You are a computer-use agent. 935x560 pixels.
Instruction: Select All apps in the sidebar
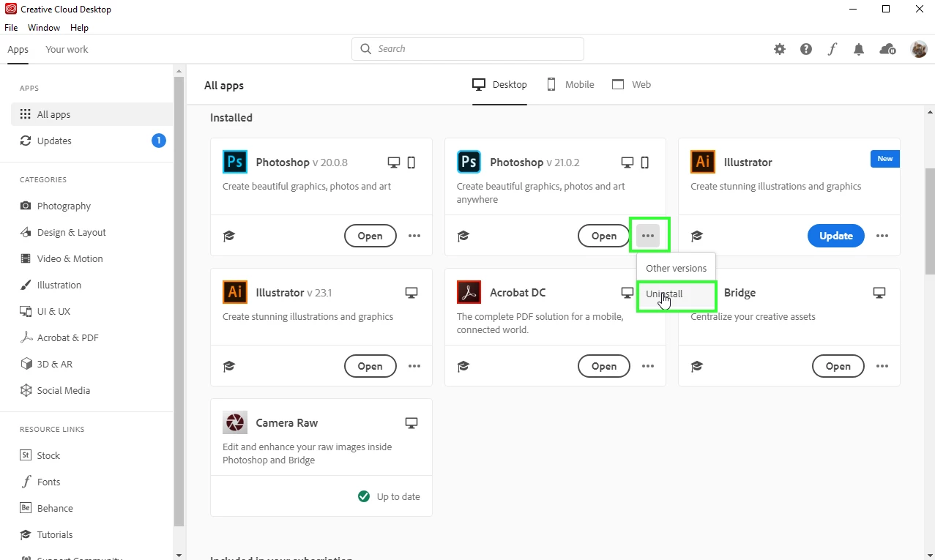pos(92,114)
